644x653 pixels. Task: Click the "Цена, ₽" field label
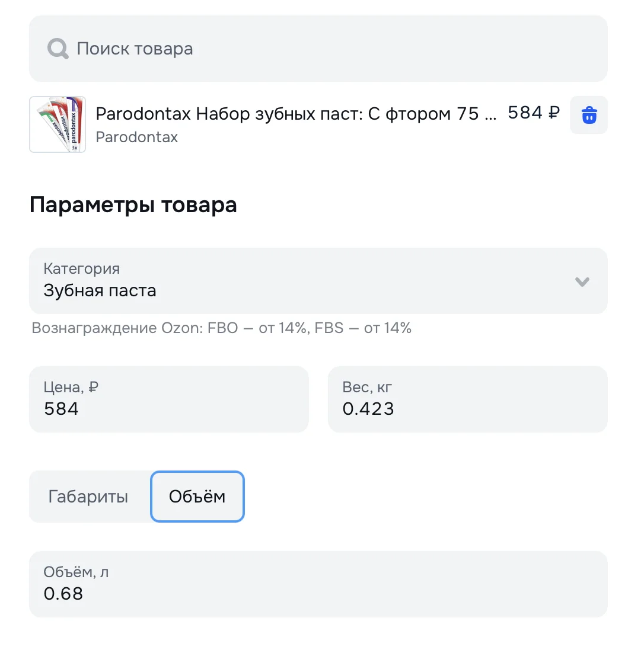(71, 388)
